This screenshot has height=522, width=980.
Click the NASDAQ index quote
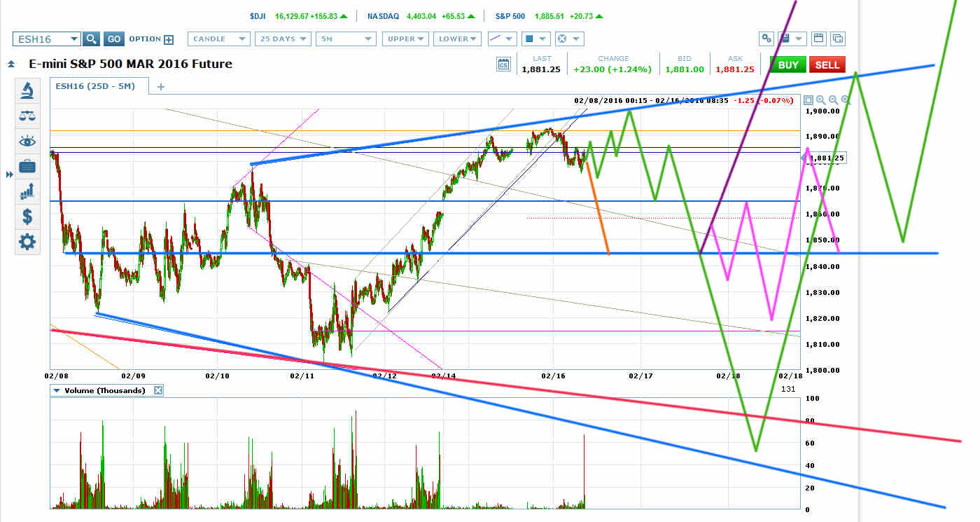(x=421, y=15)
